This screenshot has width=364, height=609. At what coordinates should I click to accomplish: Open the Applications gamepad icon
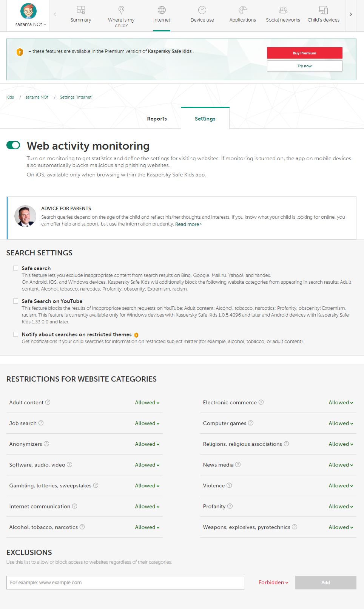click(242, 10)
